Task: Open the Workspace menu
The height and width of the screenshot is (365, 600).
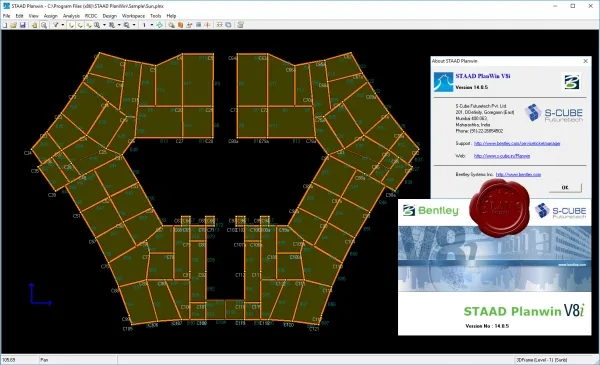Action: [133, 16]
